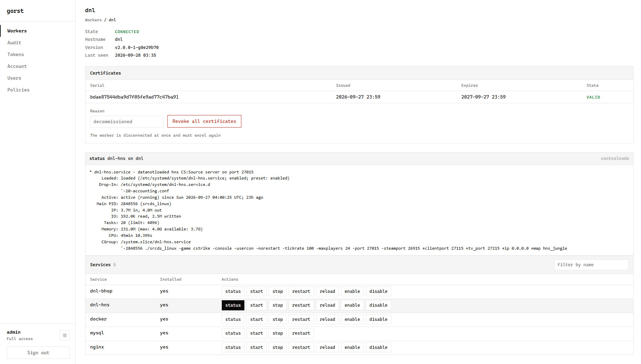
Task: Check status of mysql service
Action: click(x=233, y=333)
